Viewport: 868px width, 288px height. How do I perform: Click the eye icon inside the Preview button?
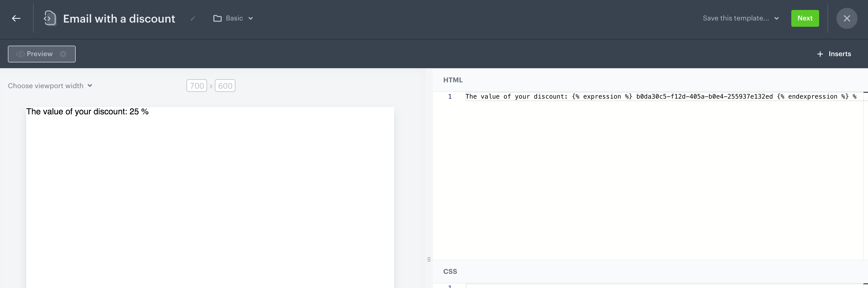tap(20, 54)
